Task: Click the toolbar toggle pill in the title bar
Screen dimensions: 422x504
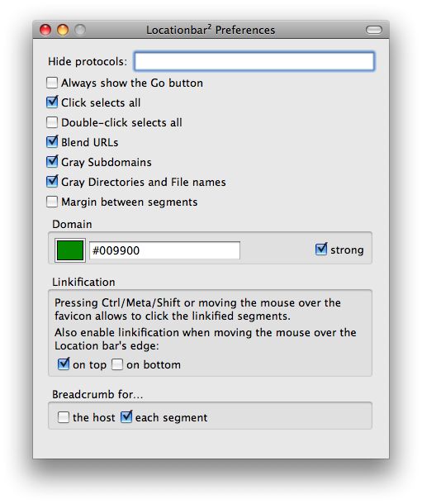Action: click(374, 30)
